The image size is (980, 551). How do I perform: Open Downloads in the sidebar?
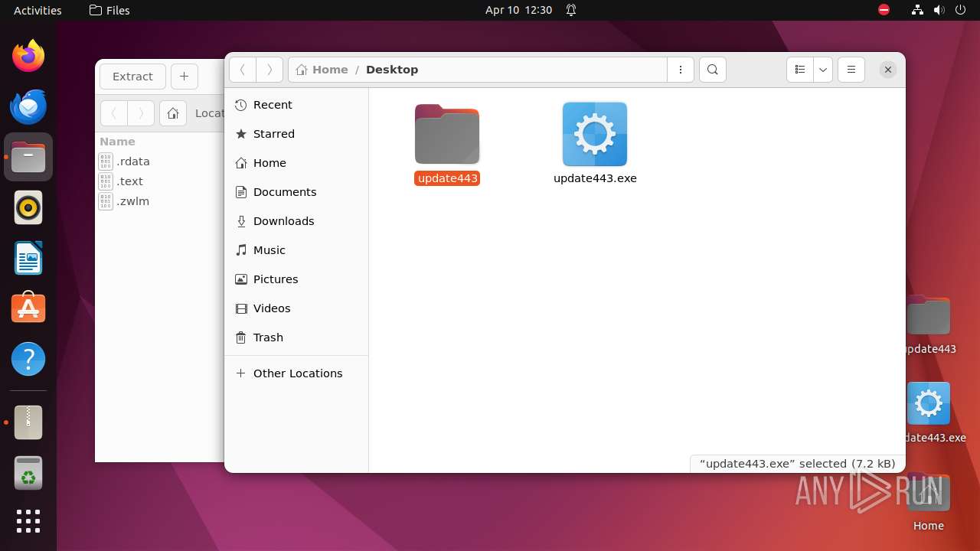coord(296,221)
